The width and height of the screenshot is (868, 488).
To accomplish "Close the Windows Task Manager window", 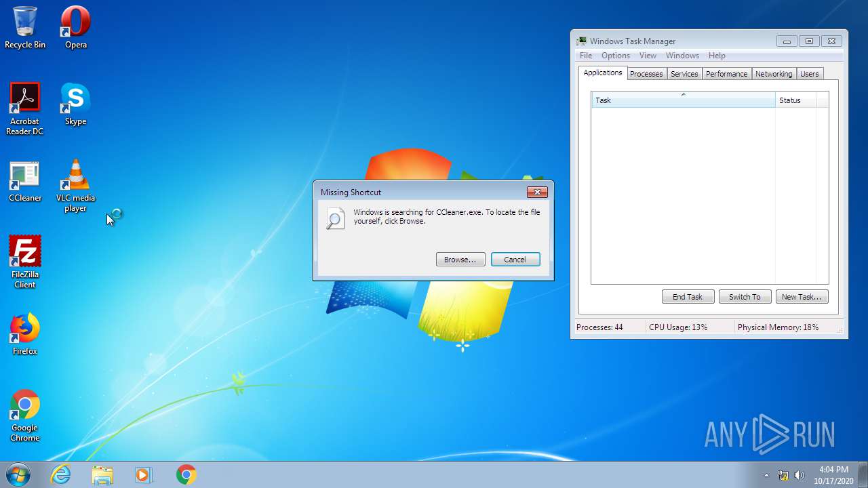I will click(x=833, y=41).
